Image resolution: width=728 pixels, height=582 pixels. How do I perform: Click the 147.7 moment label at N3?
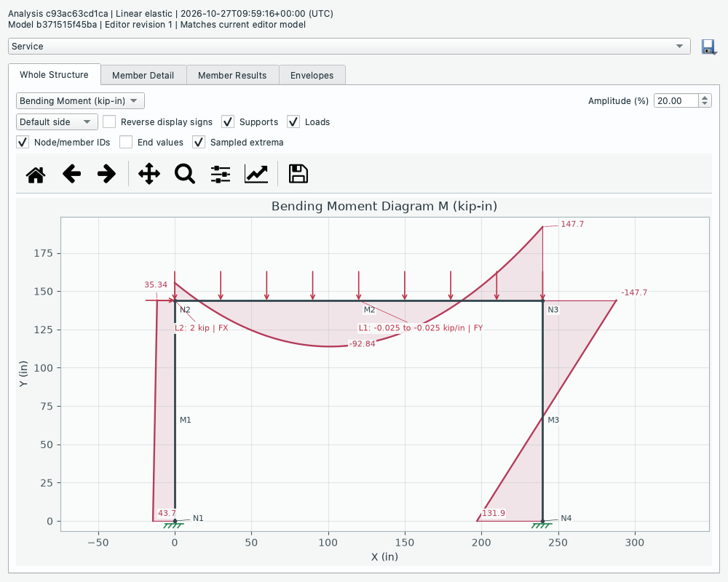coord(572,224)
